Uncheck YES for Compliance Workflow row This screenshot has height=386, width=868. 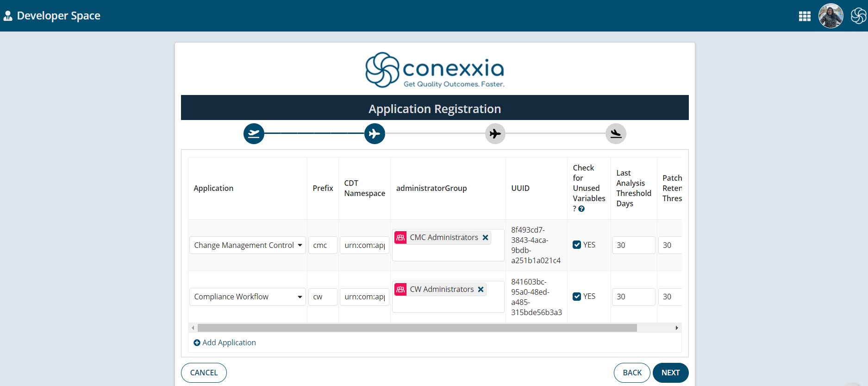577,297
